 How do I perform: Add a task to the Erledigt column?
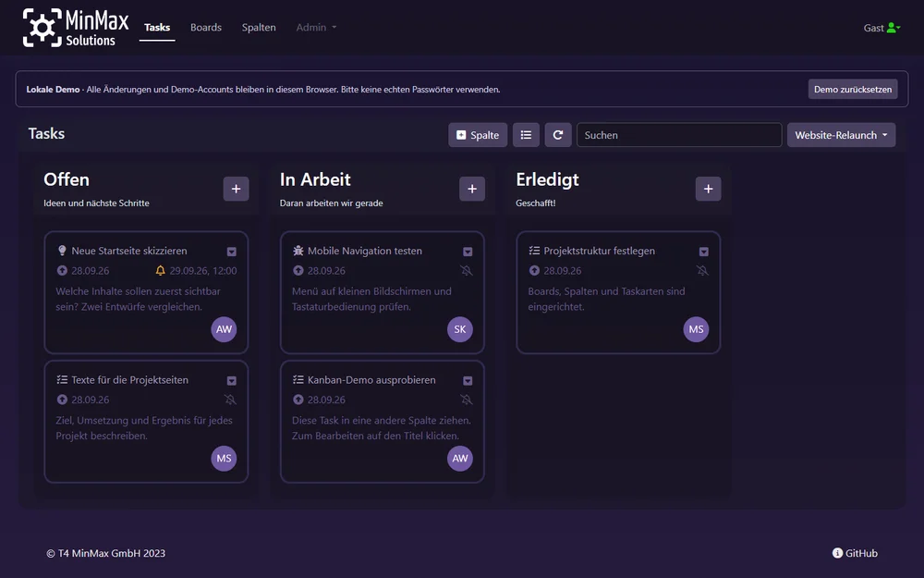709,189
